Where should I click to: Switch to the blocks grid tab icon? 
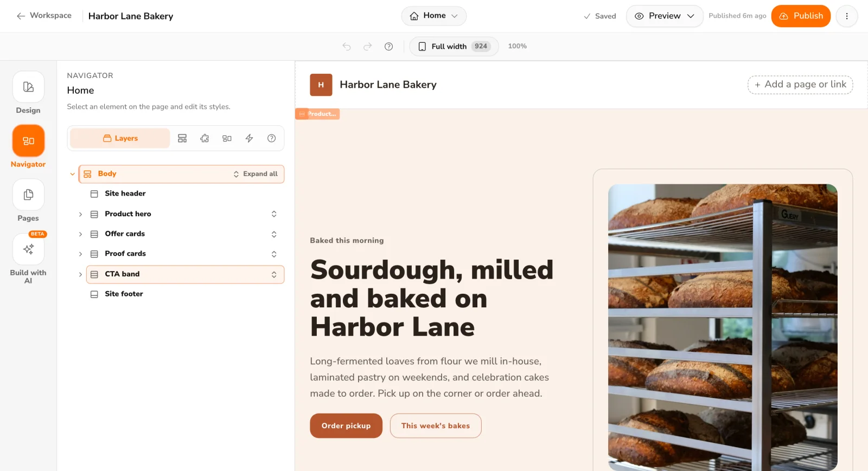(x=227, y=138)
